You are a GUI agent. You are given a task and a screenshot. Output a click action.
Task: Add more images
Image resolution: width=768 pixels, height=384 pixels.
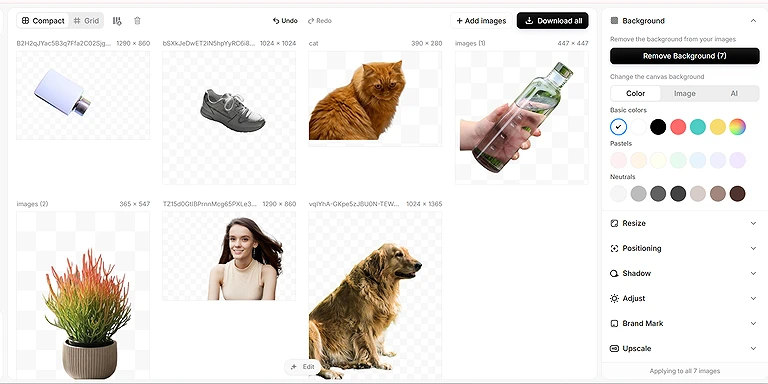481,21
